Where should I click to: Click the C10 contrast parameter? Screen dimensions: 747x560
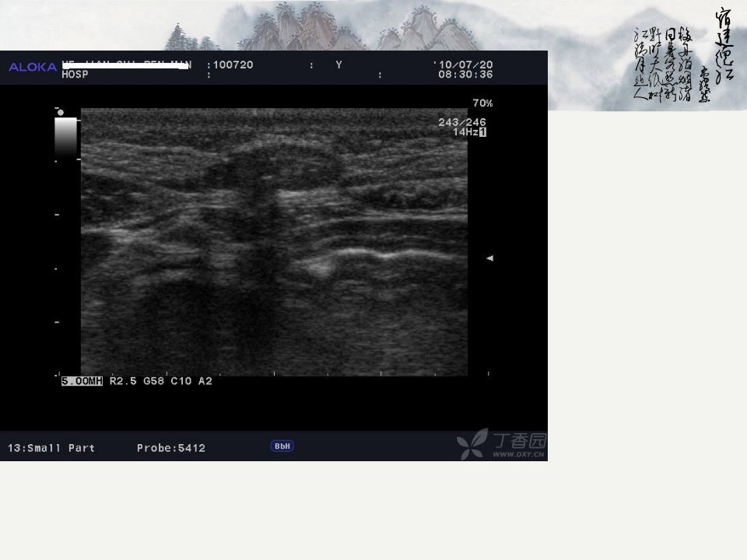point(181,381)
